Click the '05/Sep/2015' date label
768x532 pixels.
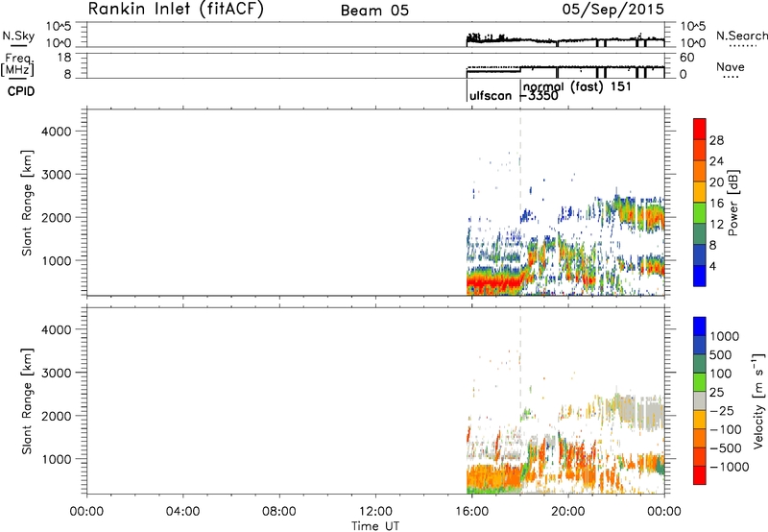click(612, 9)
